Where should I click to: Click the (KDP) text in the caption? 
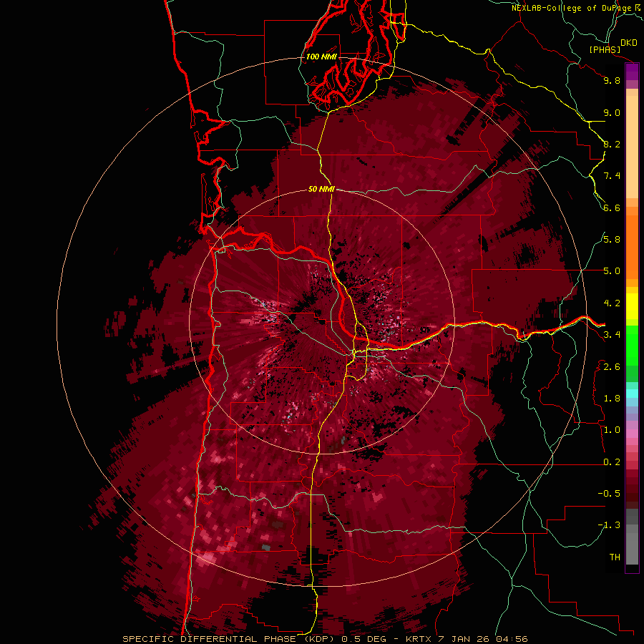click(x=318, y=639)
